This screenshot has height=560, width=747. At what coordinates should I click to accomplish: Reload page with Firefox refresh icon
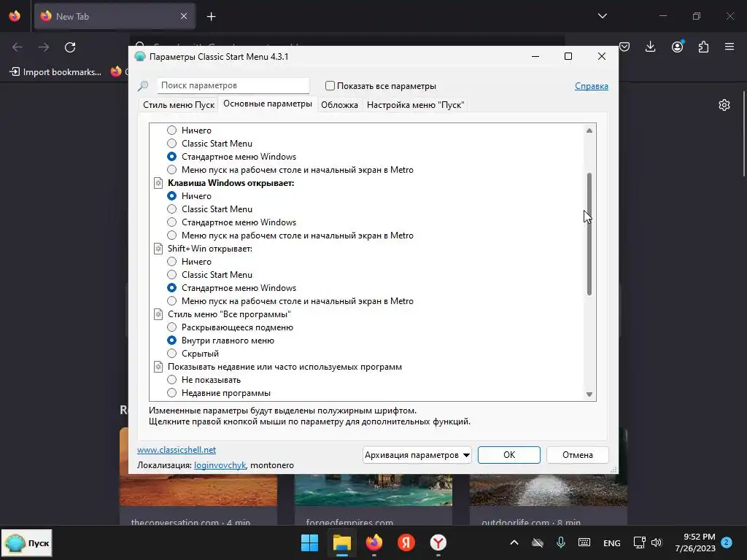[x=70, y=47]
